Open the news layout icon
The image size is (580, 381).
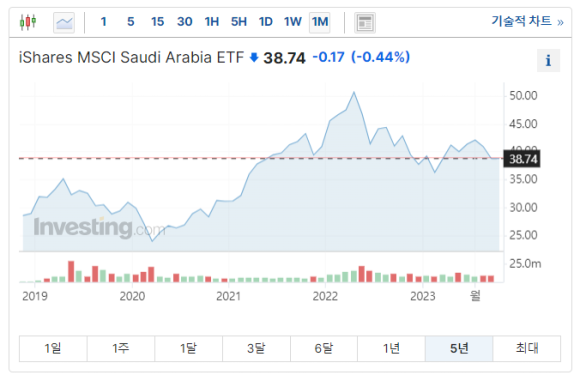(x=365, y=23)
